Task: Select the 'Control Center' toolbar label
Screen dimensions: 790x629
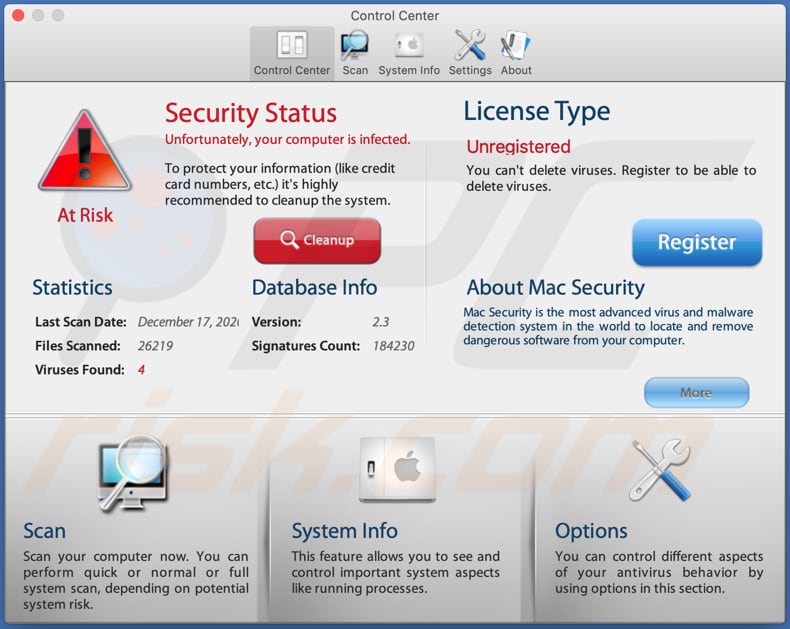Action: (x=292, y=70)
